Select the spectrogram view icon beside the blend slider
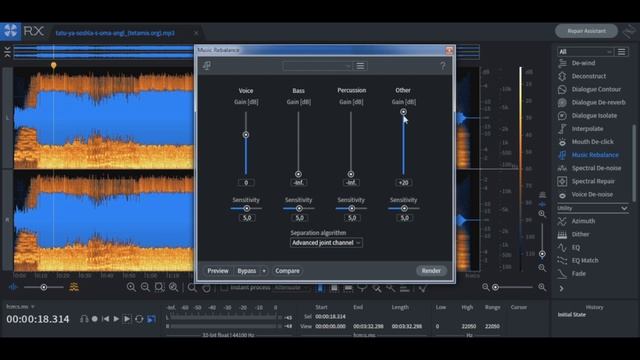Image resolution: width=640 pixels, height=360 pixels. (74, 287)
